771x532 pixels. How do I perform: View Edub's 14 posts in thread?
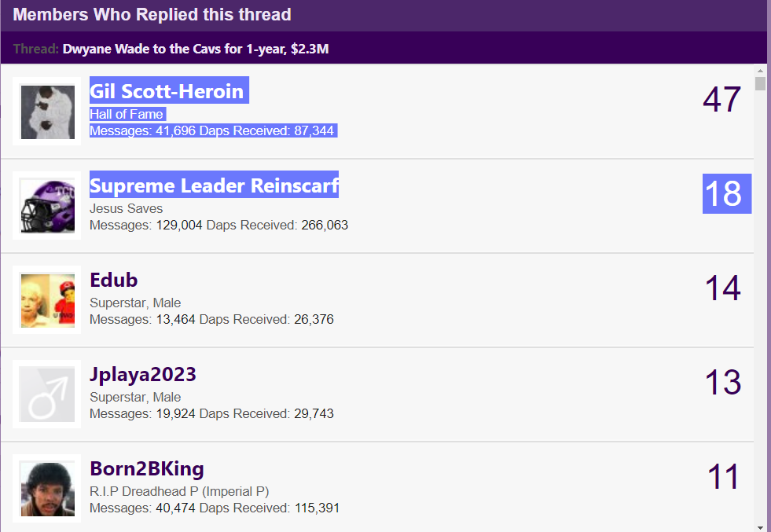point(722,288)
